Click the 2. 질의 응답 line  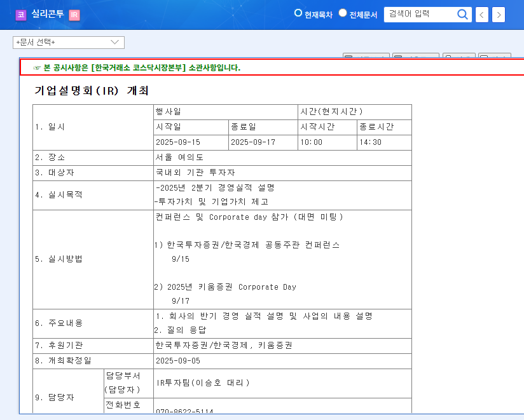(181, 330)
